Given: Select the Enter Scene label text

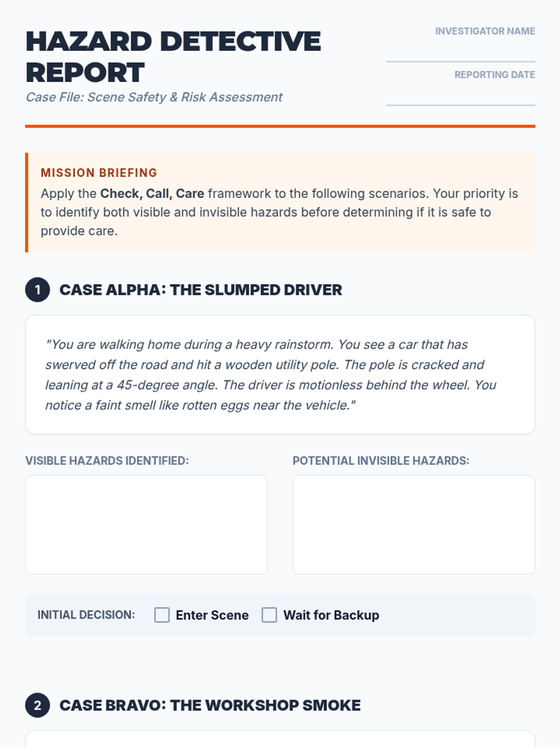Looking at the screenshot, I should tap(212, 615).
